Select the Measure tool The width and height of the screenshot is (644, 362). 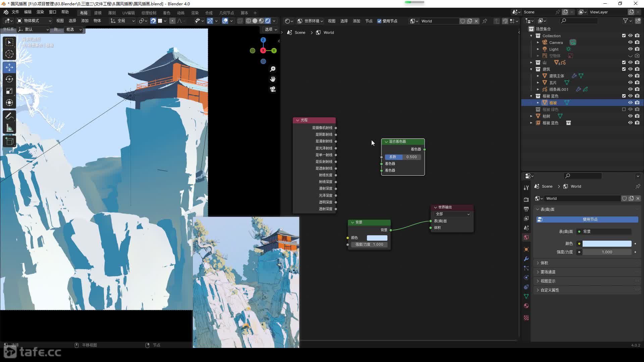[9, 128]
